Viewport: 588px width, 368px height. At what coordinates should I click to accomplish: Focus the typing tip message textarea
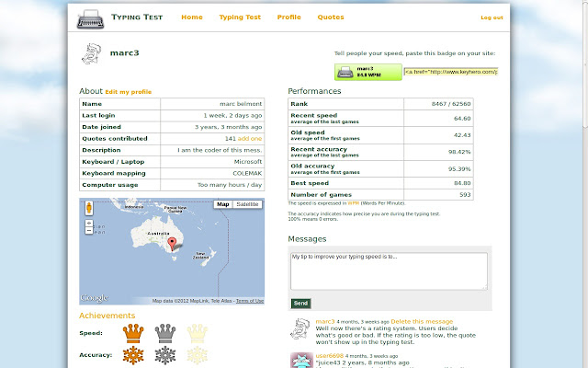389,270
